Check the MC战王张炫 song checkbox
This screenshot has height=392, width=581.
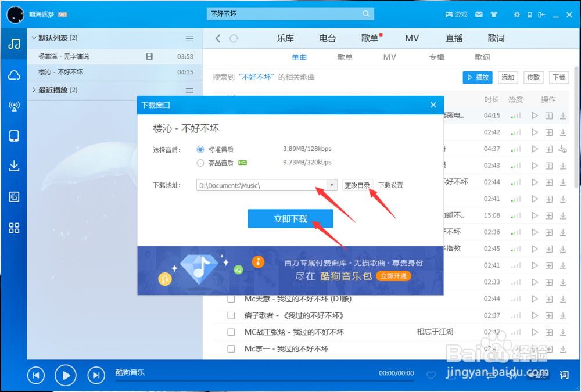click(x=231, y=332)
